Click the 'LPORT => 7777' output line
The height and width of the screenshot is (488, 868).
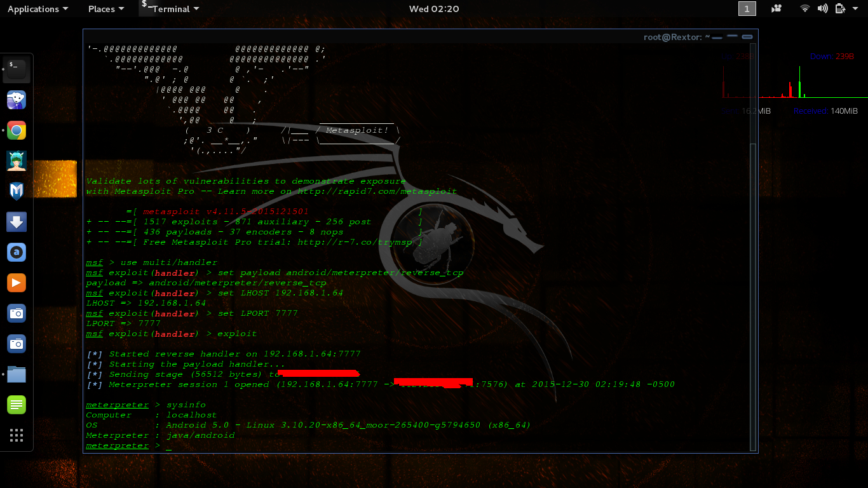[123, 323]
